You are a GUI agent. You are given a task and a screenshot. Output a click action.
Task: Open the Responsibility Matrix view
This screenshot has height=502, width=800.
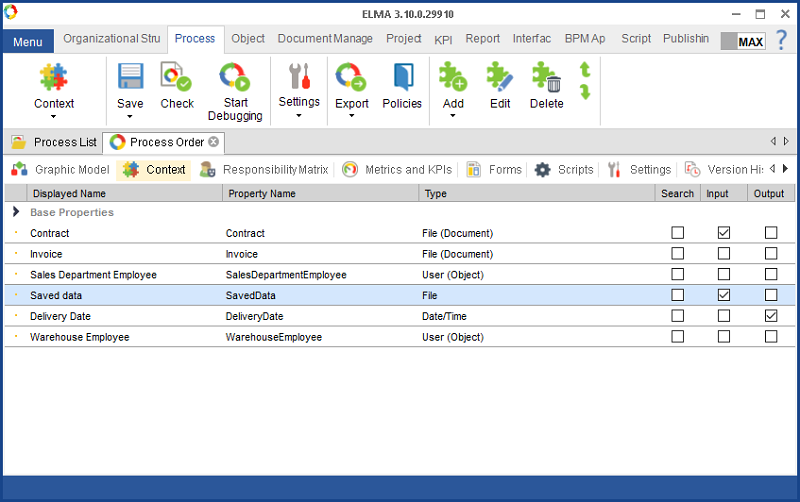tap(264, 169)
